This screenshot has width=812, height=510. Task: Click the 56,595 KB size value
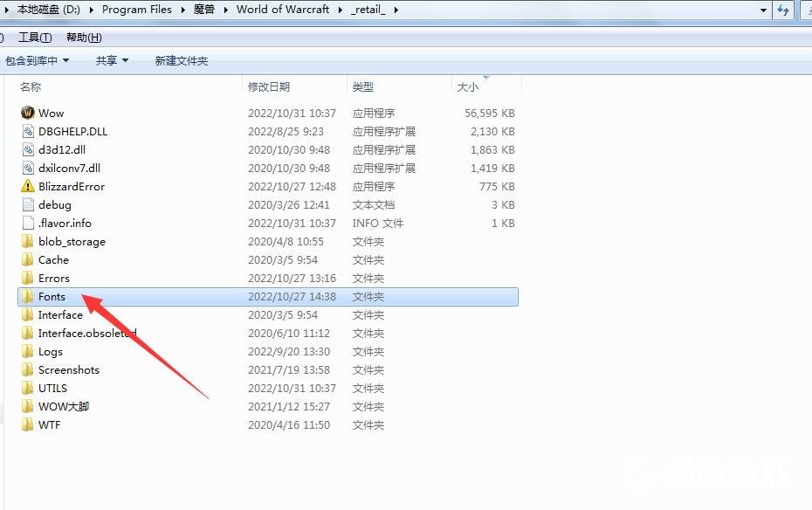click(489, 113)
